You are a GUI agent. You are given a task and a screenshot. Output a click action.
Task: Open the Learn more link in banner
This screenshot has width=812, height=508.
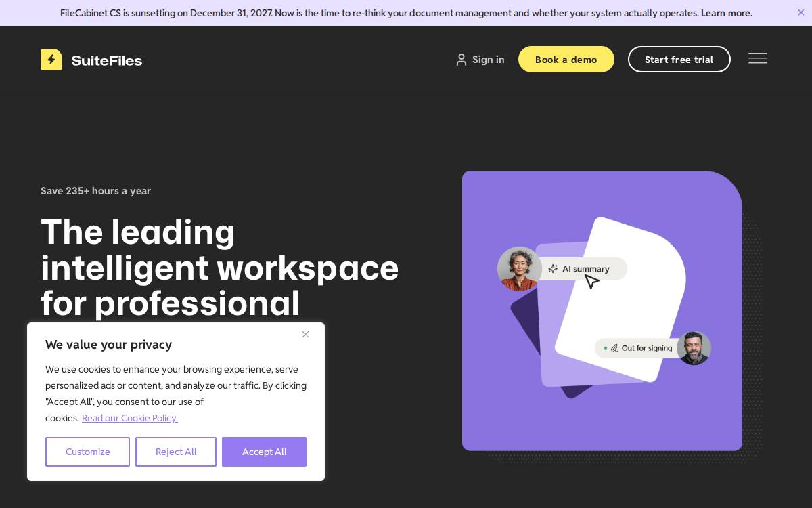(727, 13)
